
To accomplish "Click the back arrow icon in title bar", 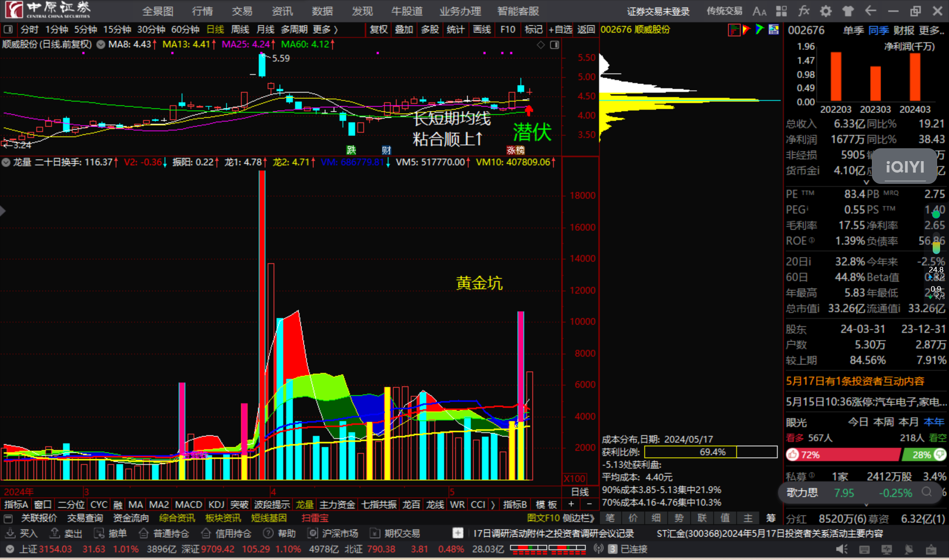I will tap(870, 11).
